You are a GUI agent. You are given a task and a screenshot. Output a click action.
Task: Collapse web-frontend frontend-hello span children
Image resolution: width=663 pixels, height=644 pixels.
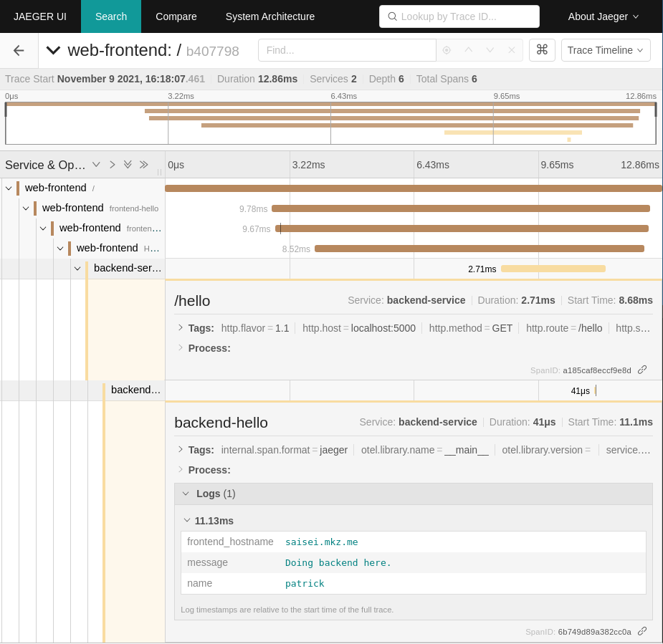tap(26, 208)
